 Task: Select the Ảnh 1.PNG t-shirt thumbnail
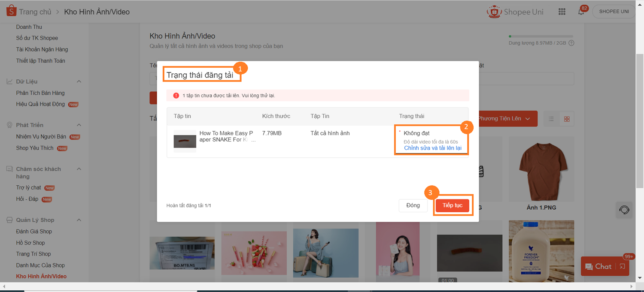(541, 169)
